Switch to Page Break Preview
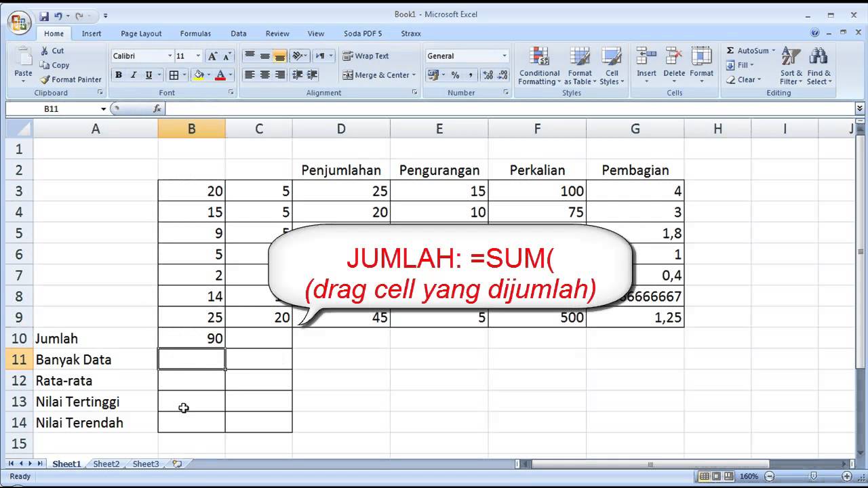 tap(730, 476)
